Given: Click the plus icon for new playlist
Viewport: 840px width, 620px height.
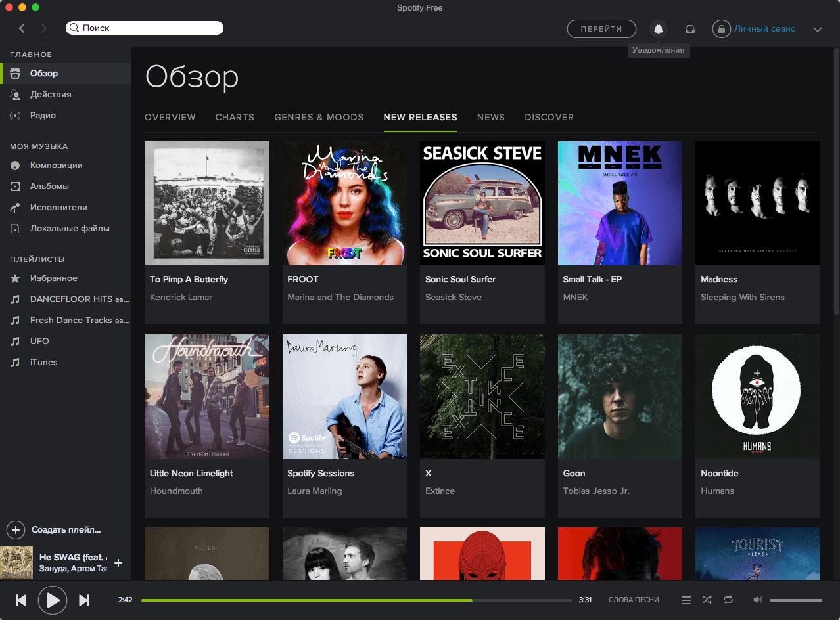Looking at the screenshot, I should tap(15, 529).
